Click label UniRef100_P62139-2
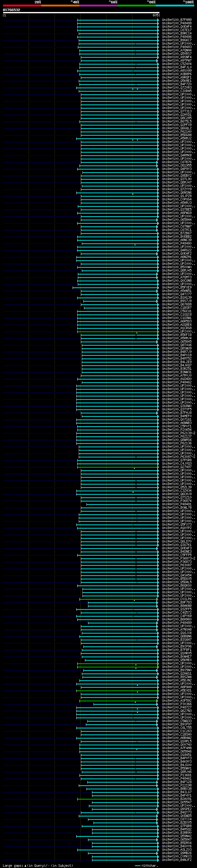The height and width of the screenshot is (868, 197). pyautogui.click(x=179, y=433)
